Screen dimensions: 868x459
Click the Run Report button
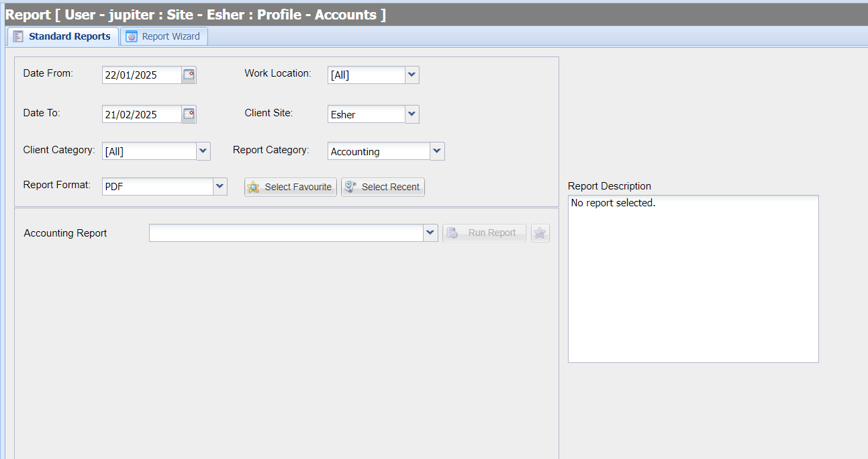point(484,233)
